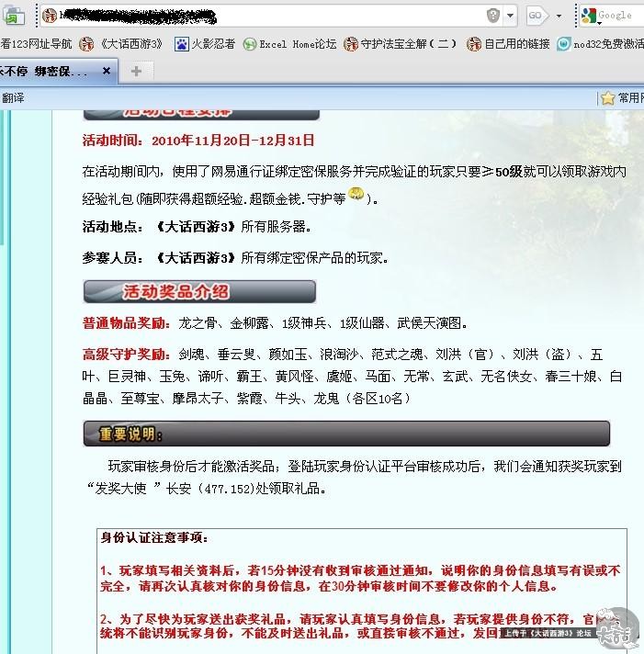Open the address bar history dropdown arrow
The image size is (644, 654).
point(510,16)
